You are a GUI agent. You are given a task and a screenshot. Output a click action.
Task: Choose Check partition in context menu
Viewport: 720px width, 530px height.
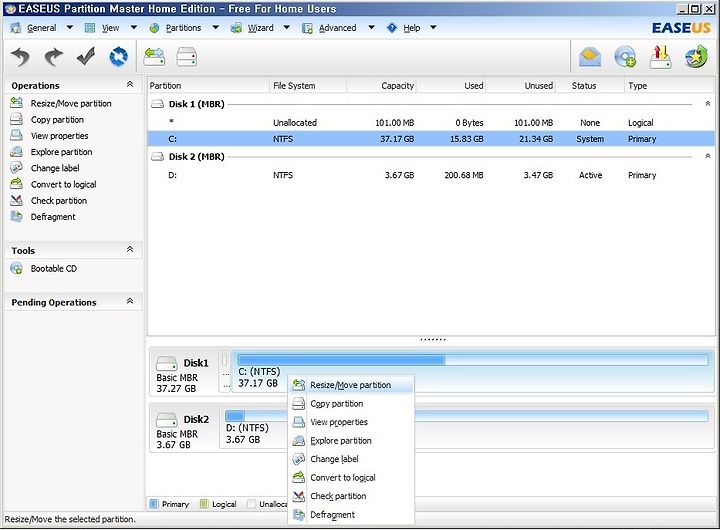[351, 496]
